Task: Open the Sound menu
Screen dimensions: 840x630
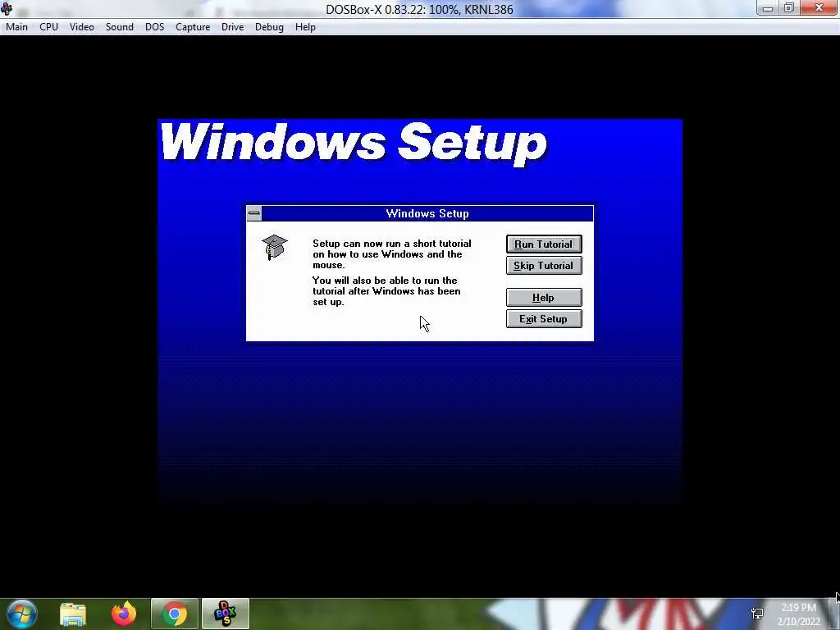Action: [120, 27]
